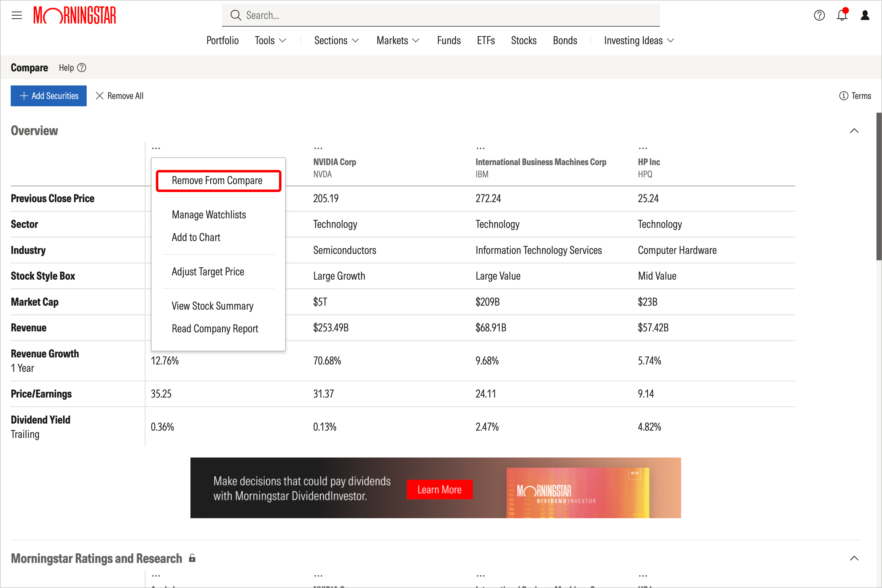Click the Terms info icon
This screenshot has width=882, height=588.
[x=843, y=96]
